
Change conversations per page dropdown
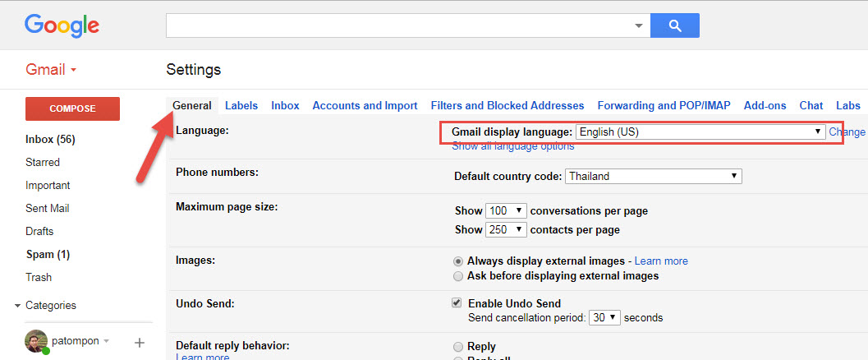click(x=506, y=211)
